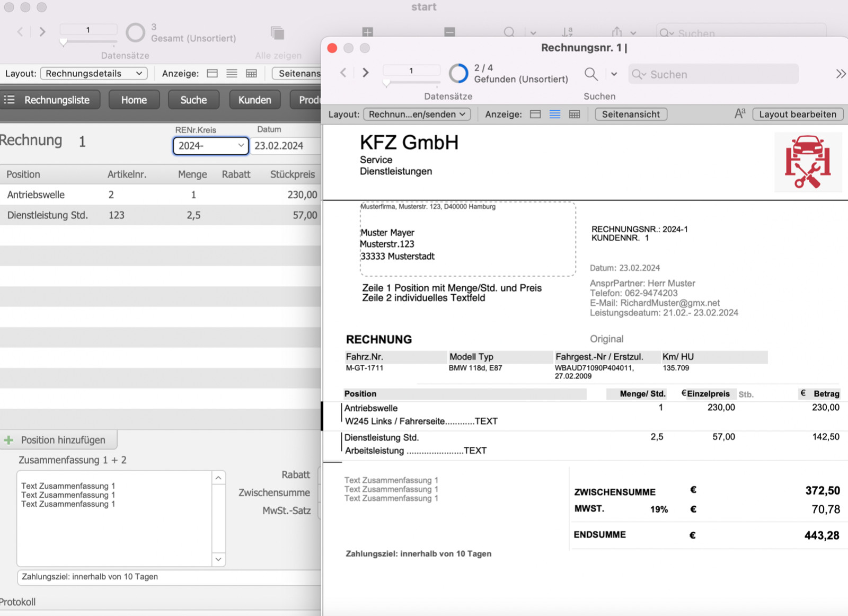The image size is (848, 616).
Task: Open the Layout dropdown in Rechnungsnr. window
Action: (x=417, y=114)
